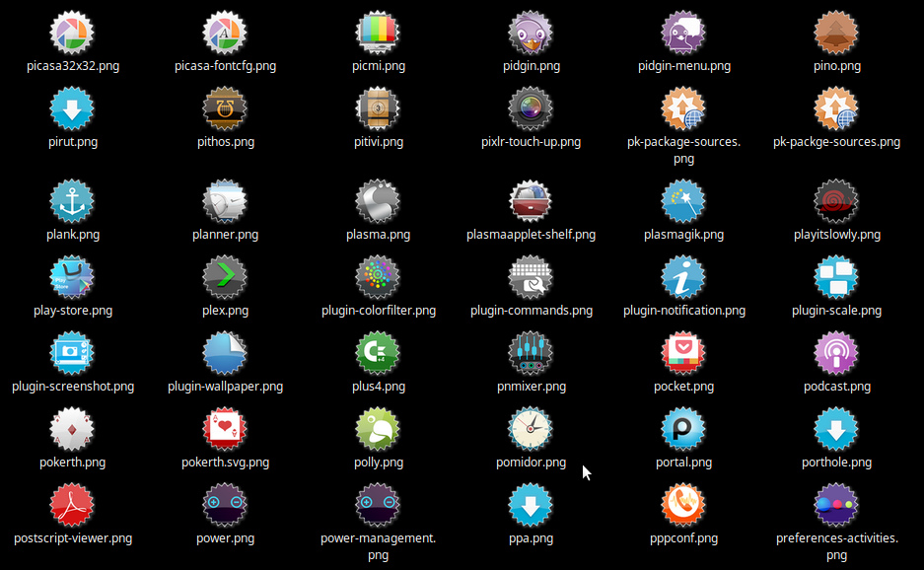Click the file name label "pppconf.png"

click(x=683, y=538)
